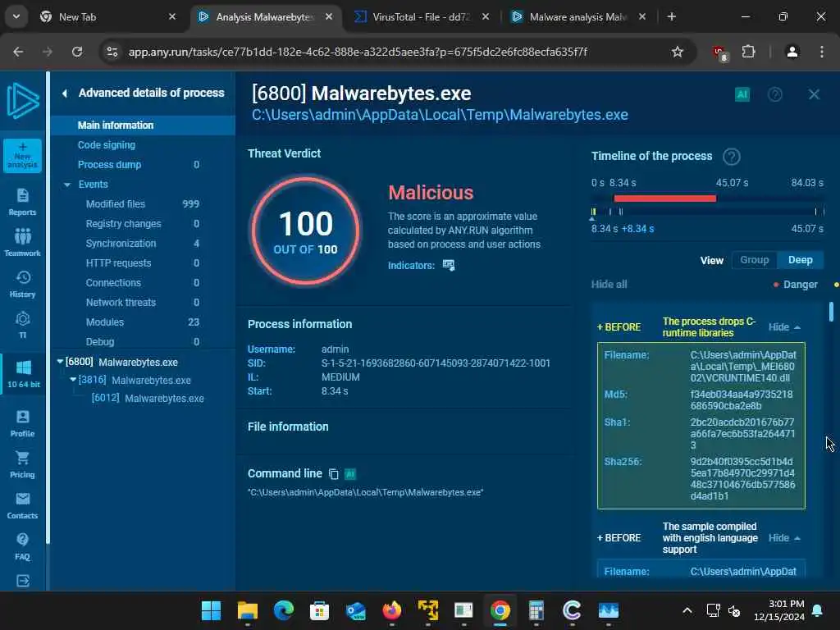Switch timeline view to Group
The height and width of the screenshot is (630, 840).
(x=755, y=260)
